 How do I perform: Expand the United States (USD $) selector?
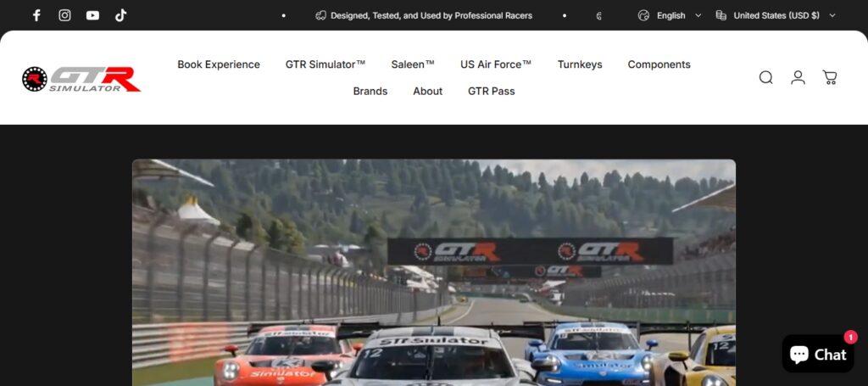[x=784, y=15]
